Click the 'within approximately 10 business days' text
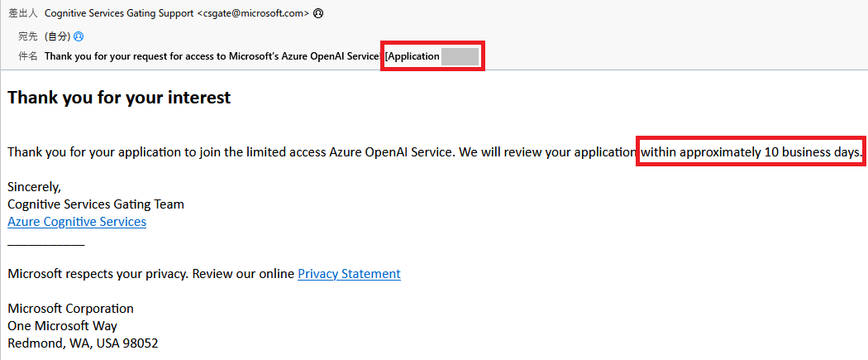The image size is (868, 360). 751,151
